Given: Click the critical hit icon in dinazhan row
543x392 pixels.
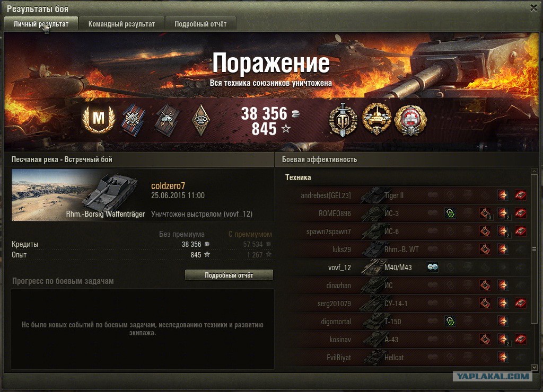Looking at the screenshot, I should pyautogui.click(x=485, y=285).
